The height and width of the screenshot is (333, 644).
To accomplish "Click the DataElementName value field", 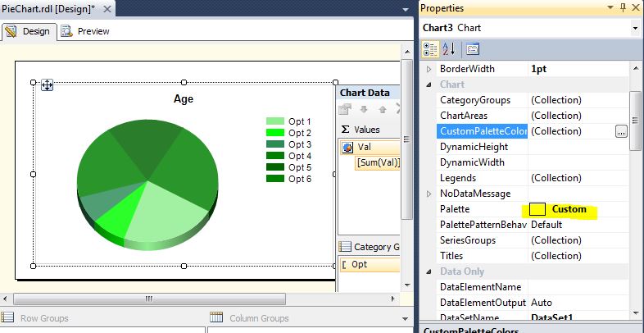I will (578, 287).
